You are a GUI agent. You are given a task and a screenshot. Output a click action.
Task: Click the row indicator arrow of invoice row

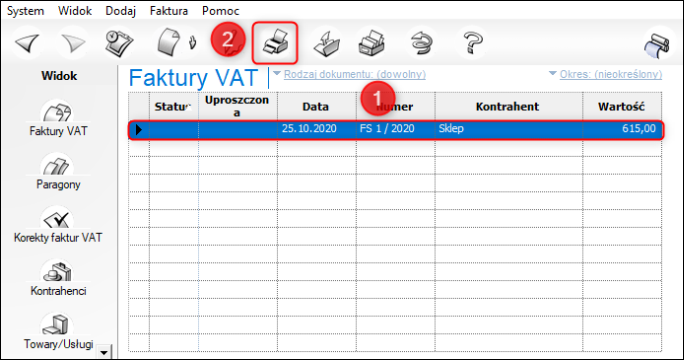tap(139, 130)
